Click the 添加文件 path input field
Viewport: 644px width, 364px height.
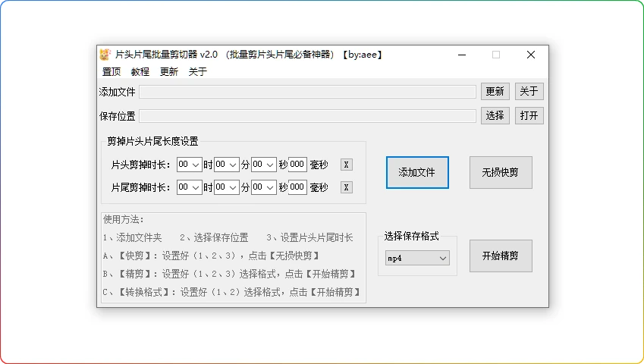pyautogui.click(x=307, y=92)
